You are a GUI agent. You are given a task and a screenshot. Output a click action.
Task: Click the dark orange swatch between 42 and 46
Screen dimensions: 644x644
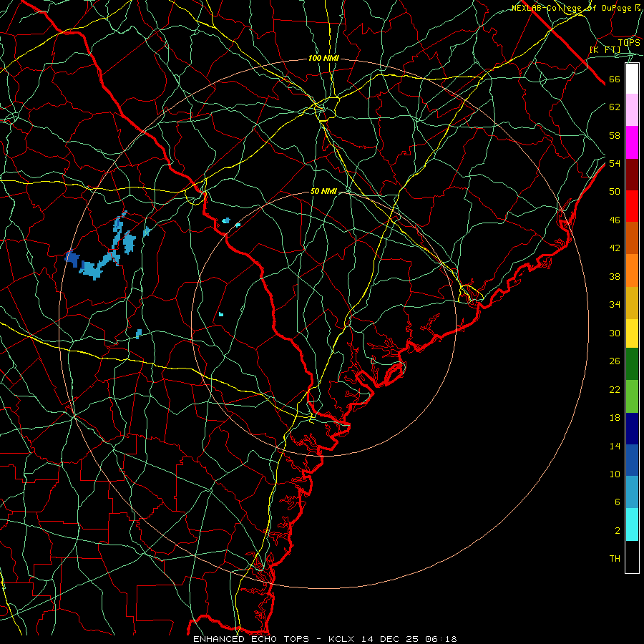[x=632, y=238]
